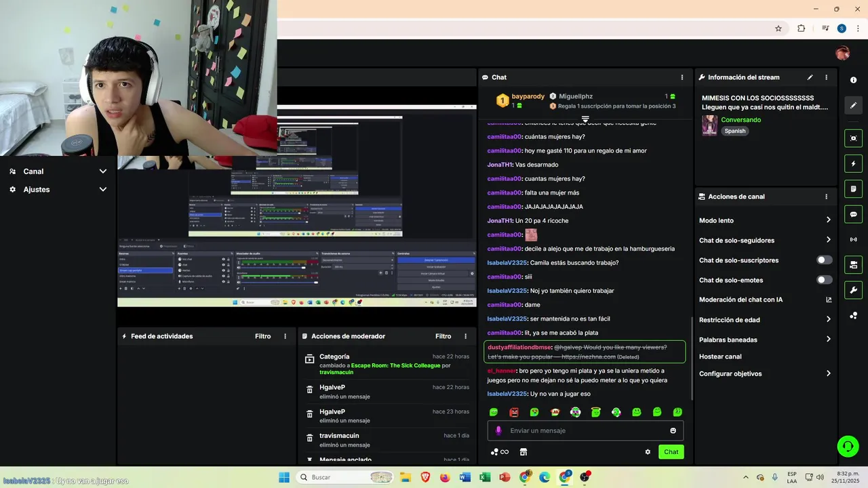Send message with the green Chat button

click(671, 452)
